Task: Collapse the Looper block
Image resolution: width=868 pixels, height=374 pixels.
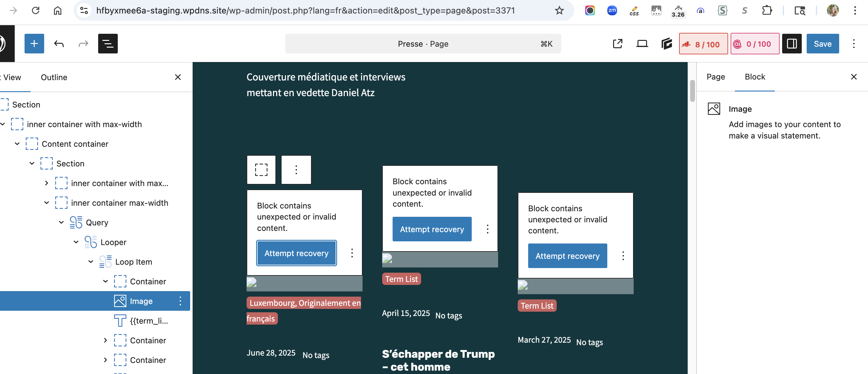Action: [x=76, y=242]
